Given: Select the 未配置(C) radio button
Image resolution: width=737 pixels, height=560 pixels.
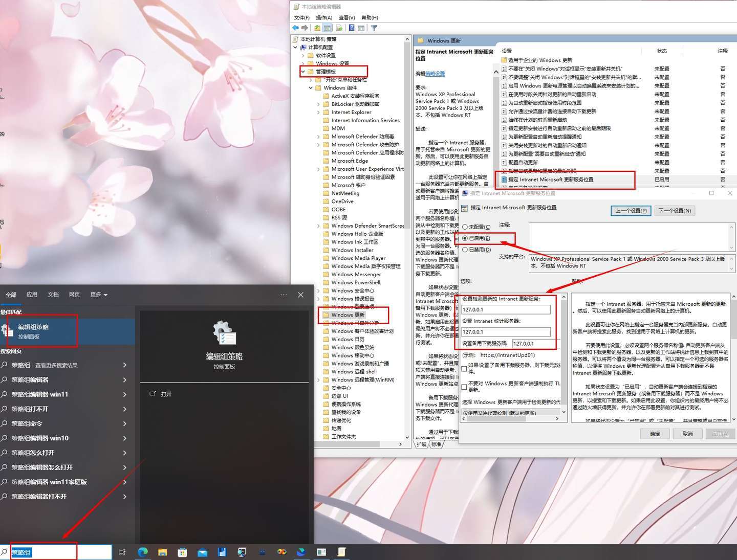Looking at the screenshot, I should [x=465, y=227].
